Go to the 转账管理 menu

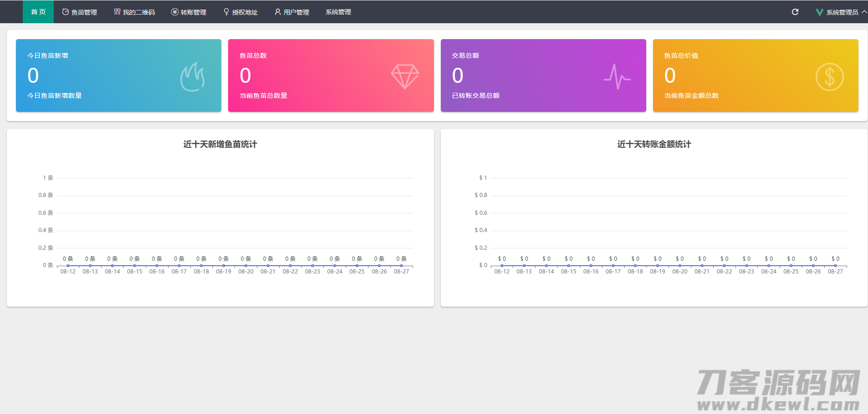pyautogui.click(x=189, y=12)
